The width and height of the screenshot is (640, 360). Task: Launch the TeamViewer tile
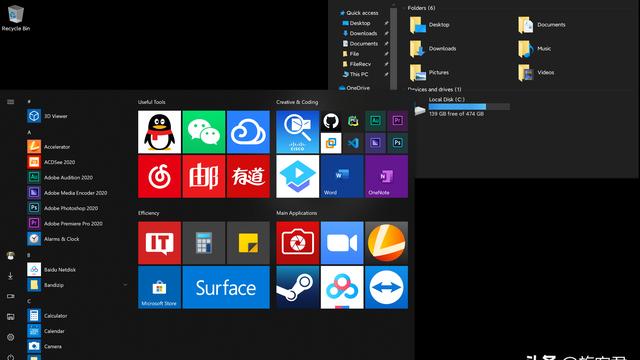tap(387, 287)
